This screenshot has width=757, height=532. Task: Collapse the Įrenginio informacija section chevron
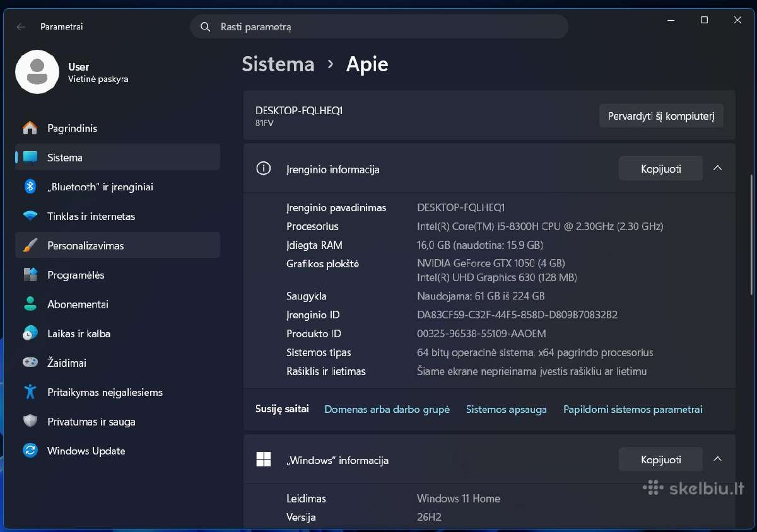coord(717,168)
